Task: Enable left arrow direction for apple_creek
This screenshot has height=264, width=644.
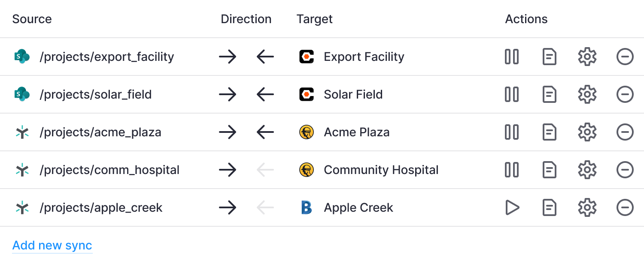Action: pyautogui.click(x=265, y=207)
